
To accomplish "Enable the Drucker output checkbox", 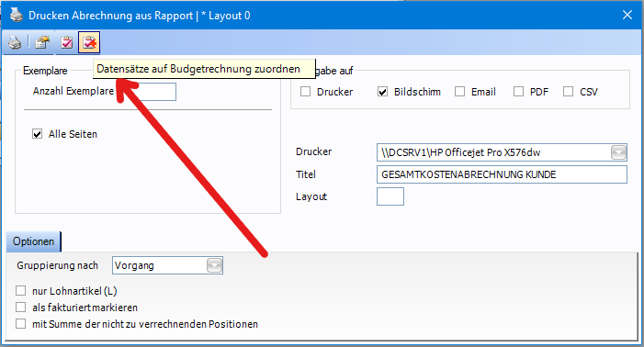I will (x=305, y=92).
